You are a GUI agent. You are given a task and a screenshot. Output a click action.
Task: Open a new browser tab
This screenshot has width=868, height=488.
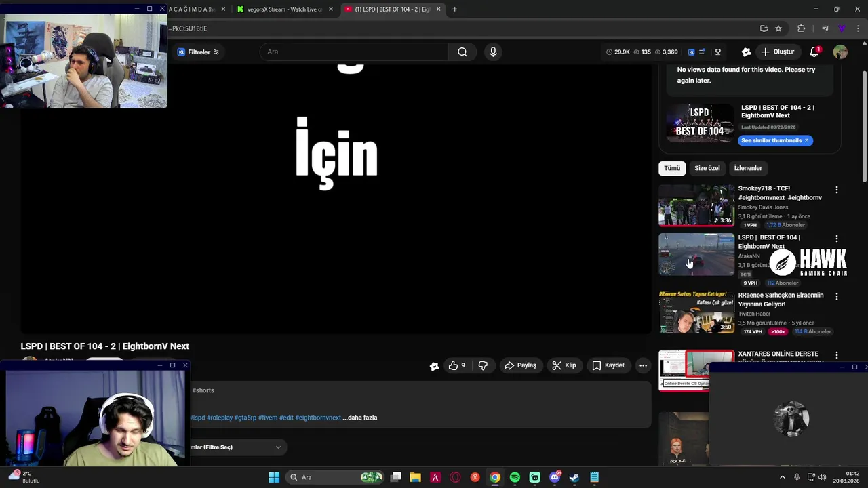[x=454, y=9]
